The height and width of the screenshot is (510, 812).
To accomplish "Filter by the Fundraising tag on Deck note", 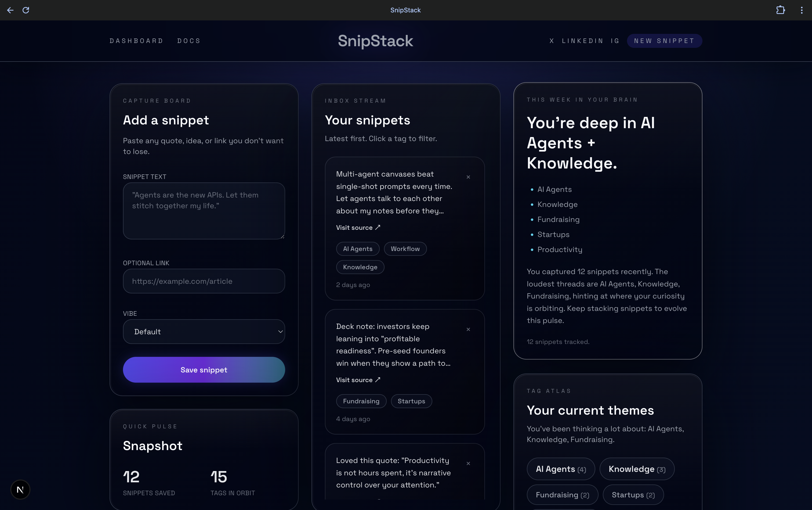I will point(361,401).
